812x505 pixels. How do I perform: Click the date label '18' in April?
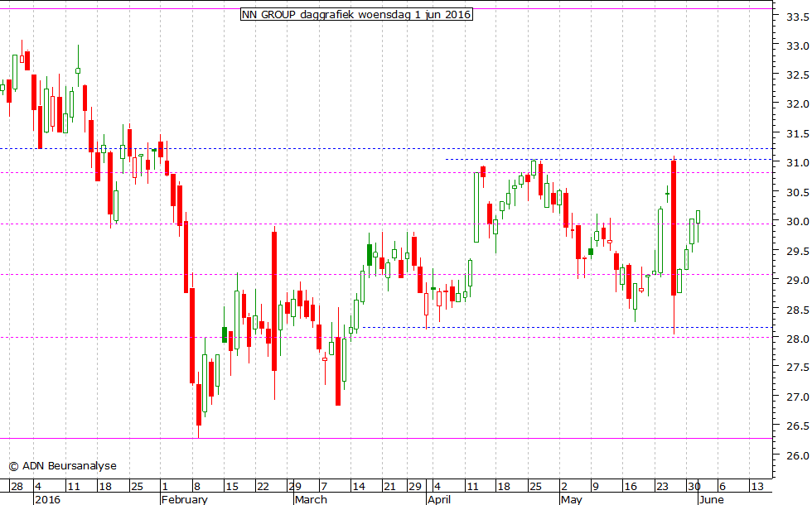tap(504, 487)
